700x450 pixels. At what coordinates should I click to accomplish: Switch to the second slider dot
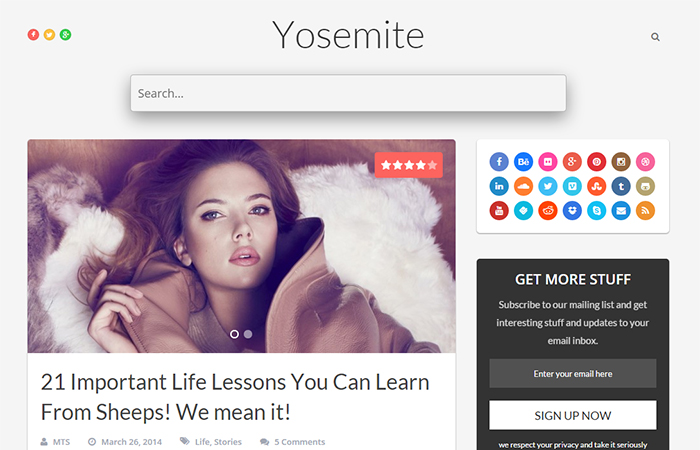pos(248,334)
